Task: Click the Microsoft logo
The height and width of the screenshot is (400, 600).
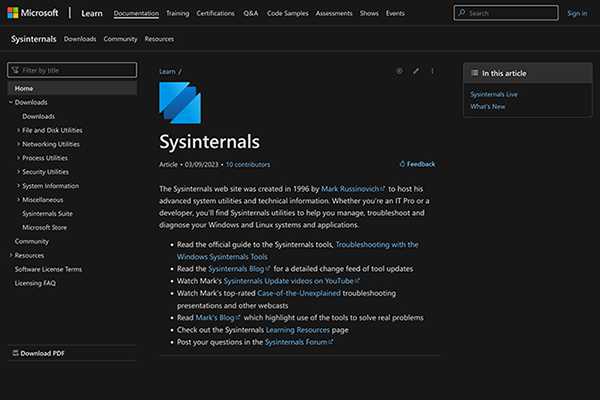Action: (33, 13)
